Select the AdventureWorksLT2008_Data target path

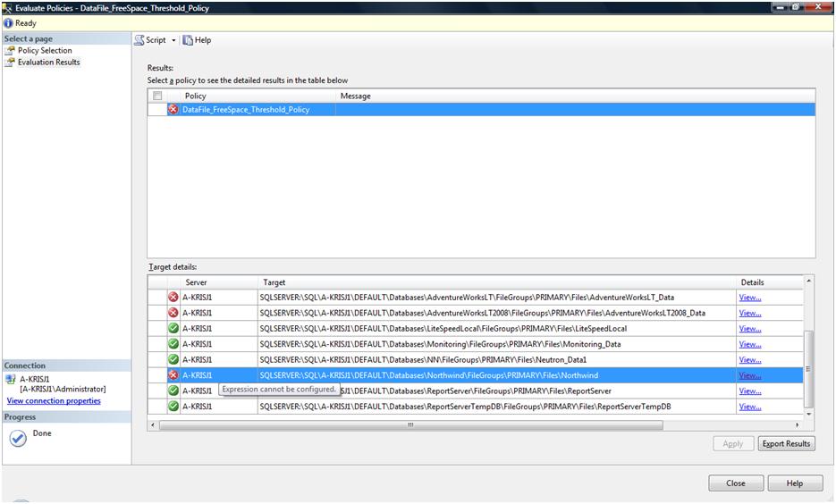pos(483,313)
